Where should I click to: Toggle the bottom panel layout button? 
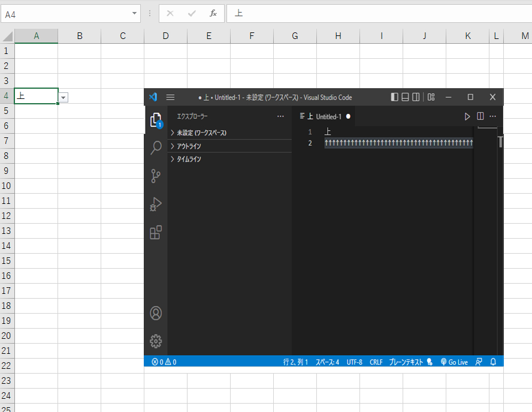pos(405,97)
